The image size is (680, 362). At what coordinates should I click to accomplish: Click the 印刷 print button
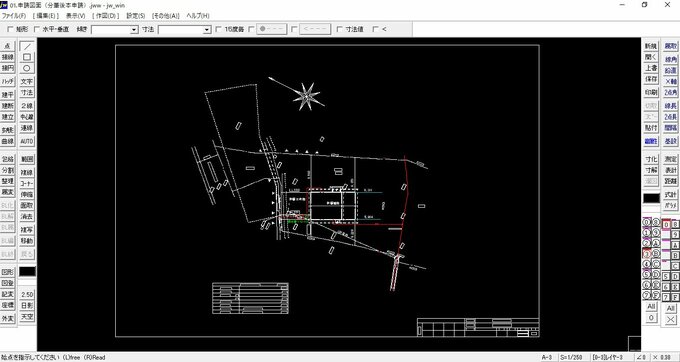651,93
